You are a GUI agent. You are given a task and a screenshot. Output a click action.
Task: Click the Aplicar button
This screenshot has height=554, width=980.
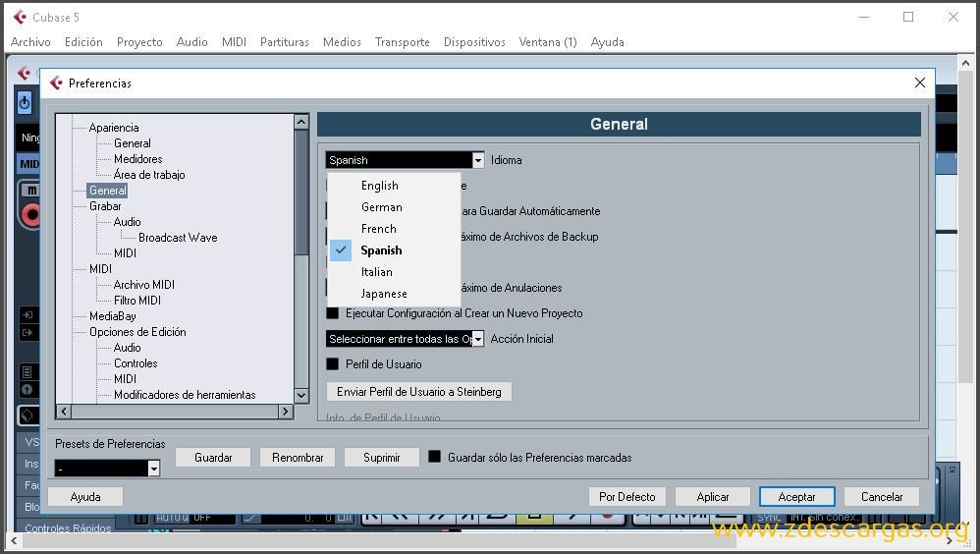point(713,496)
